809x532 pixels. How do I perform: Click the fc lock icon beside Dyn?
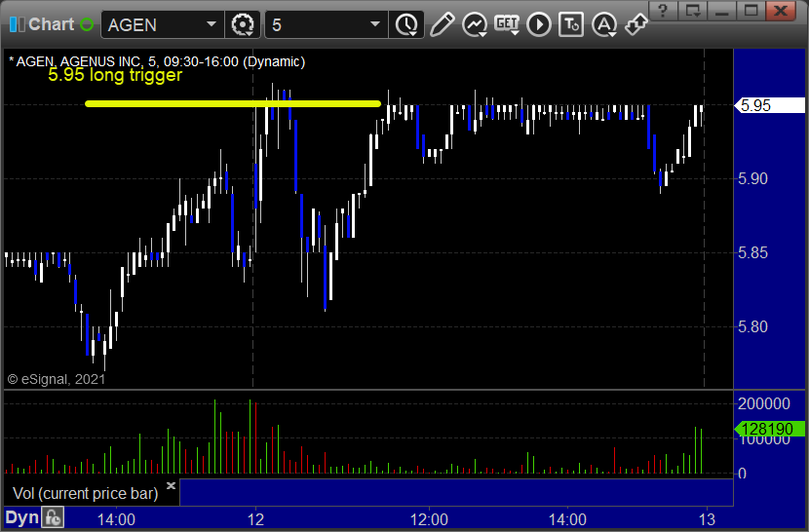pyautogui.click(x=54, y=517)
